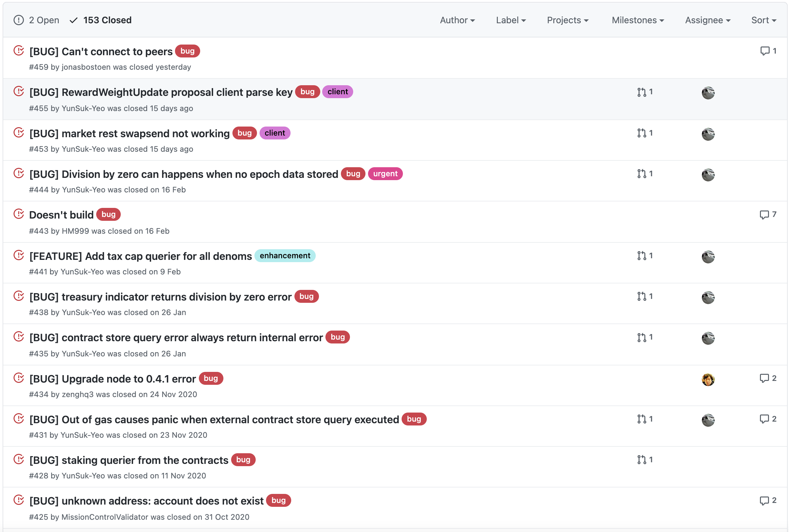
Task: Select the 153 Closed issues tab
Action: pos(100,20)
